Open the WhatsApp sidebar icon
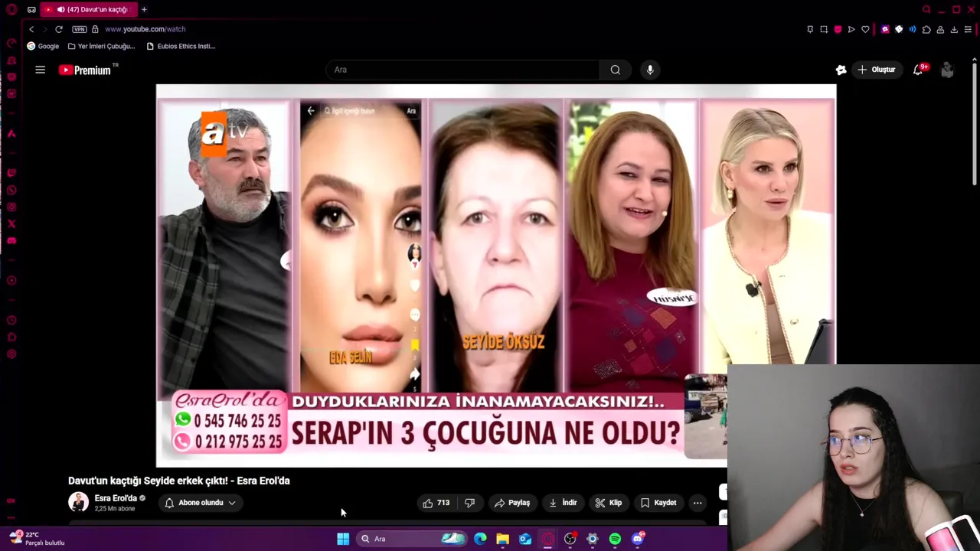980x551 pixels. (11, 190)
